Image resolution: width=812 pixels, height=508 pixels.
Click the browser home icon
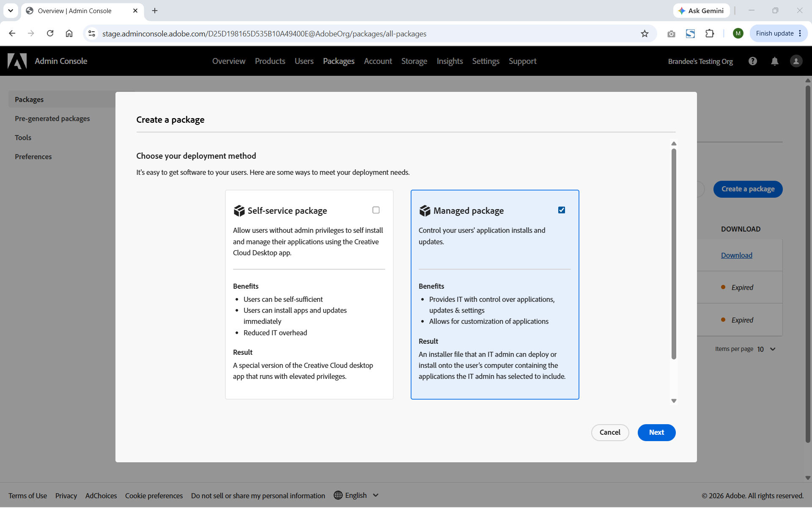(x=69, y=33)
